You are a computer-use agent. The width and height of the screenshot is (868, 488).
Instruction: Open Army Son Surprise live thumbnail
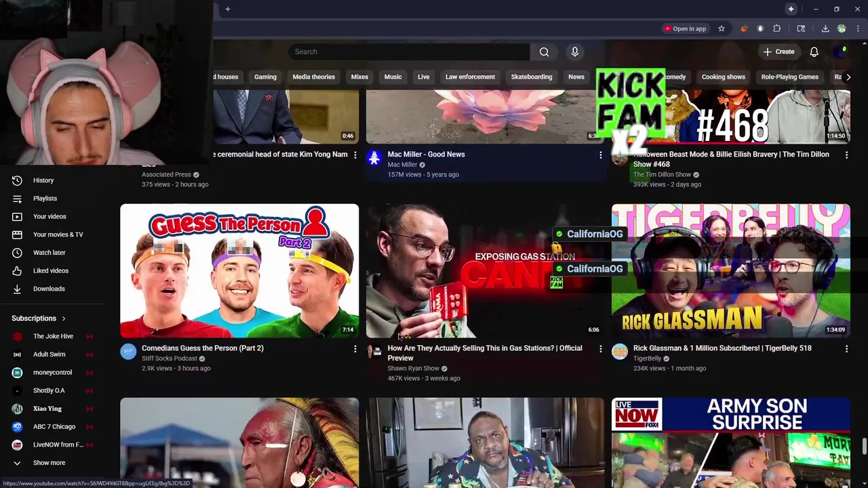click(730, 443)
